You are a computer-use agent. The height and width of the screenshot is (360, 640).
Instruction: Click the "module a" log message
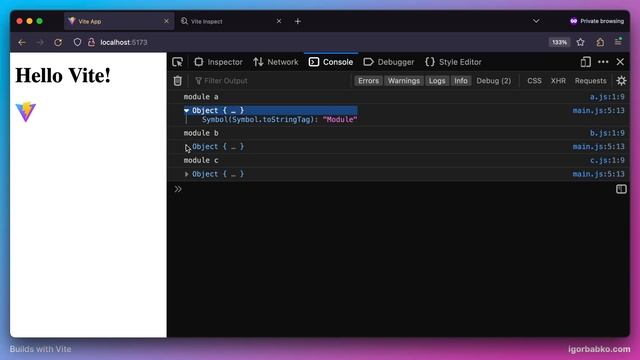(201, 97)
